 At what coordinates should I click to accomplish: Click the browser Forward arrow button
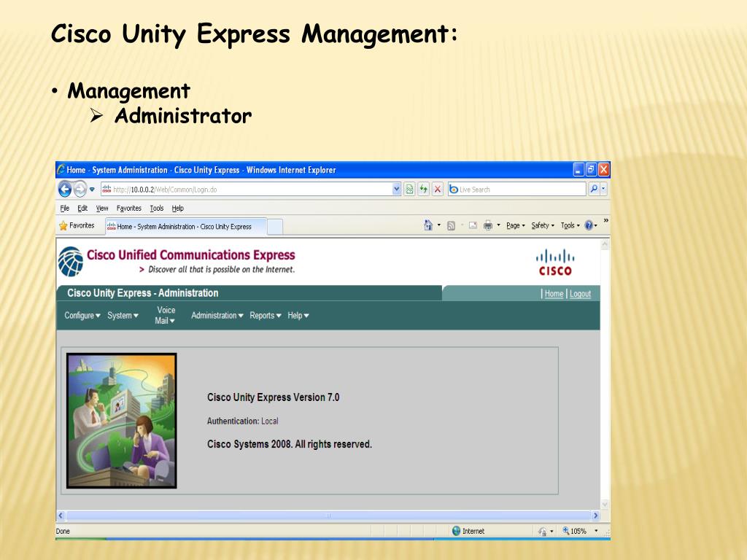click(80, 190)
